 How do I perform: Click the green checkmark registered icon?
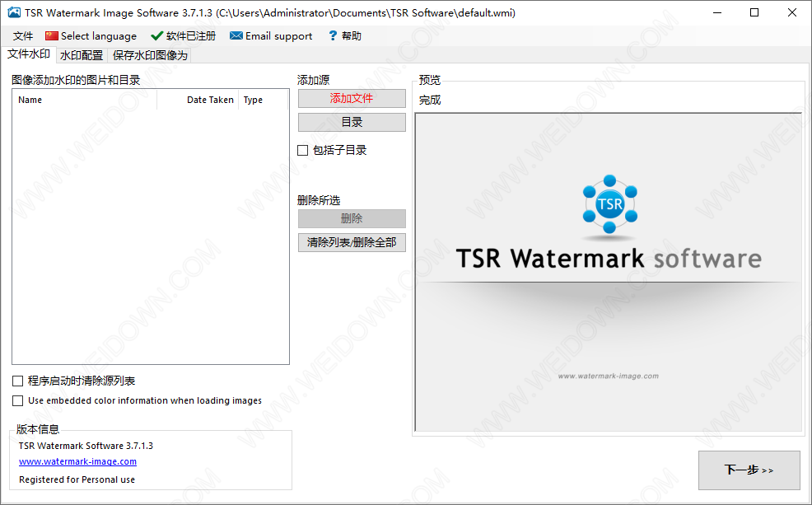(156, 35)
